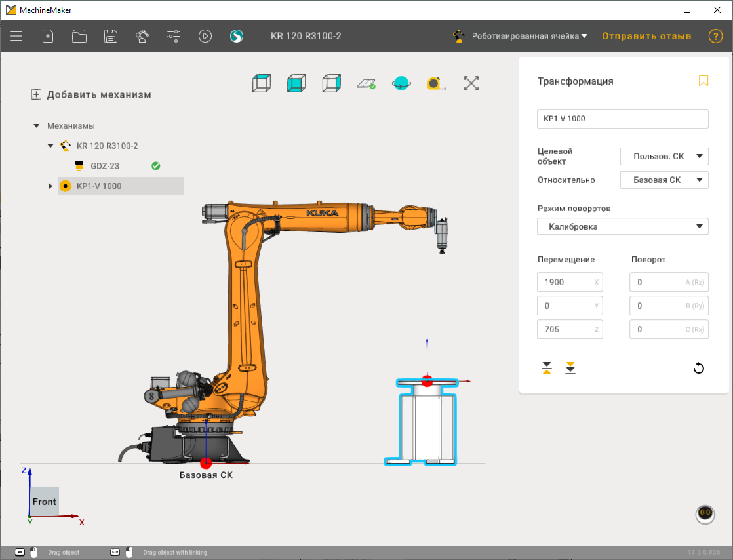Create a new project file

click(x=48, y=37)
